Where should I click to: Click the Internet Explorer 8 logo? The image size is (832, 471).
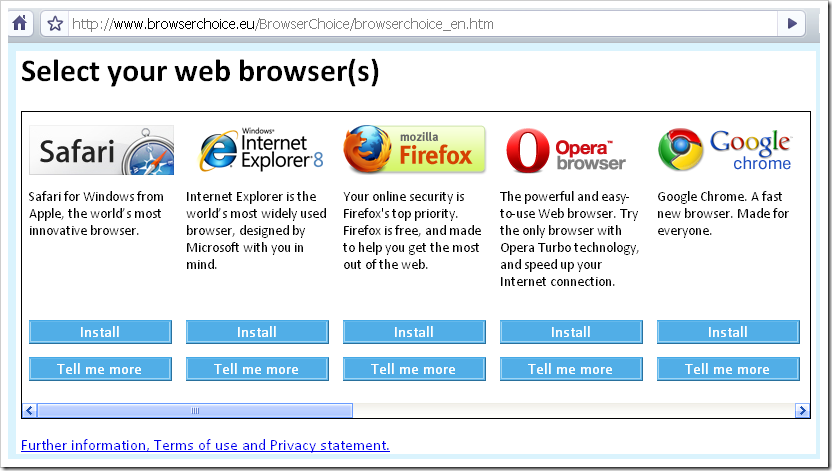point(260,150)
